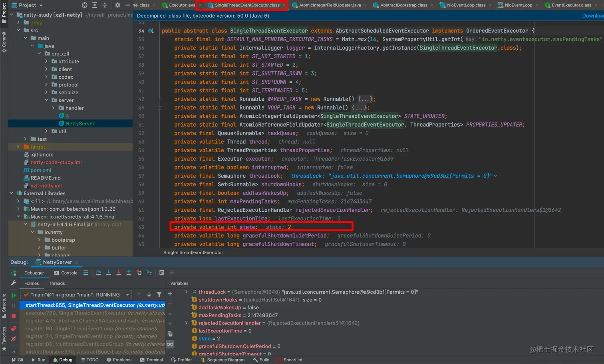Click the Step Out icon
The image size is (604, 364).
click(129, 273)
